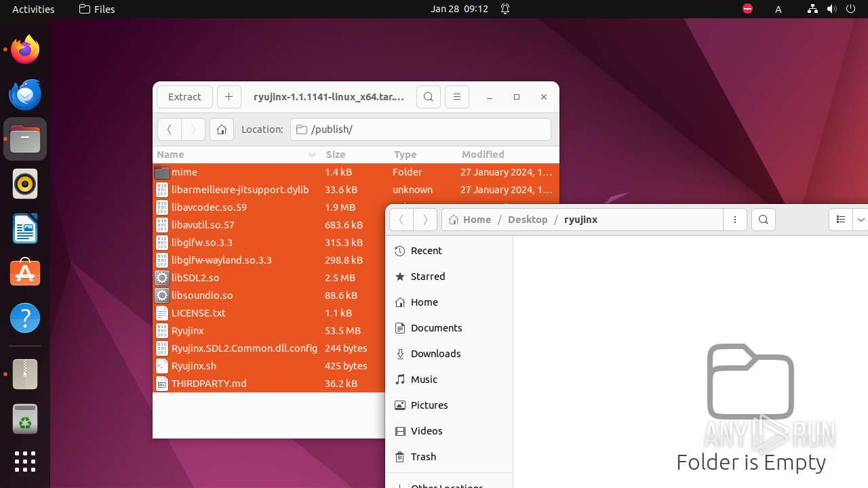Go forward in the archive navigation
The image size is (868, 488).
point(193,129)
